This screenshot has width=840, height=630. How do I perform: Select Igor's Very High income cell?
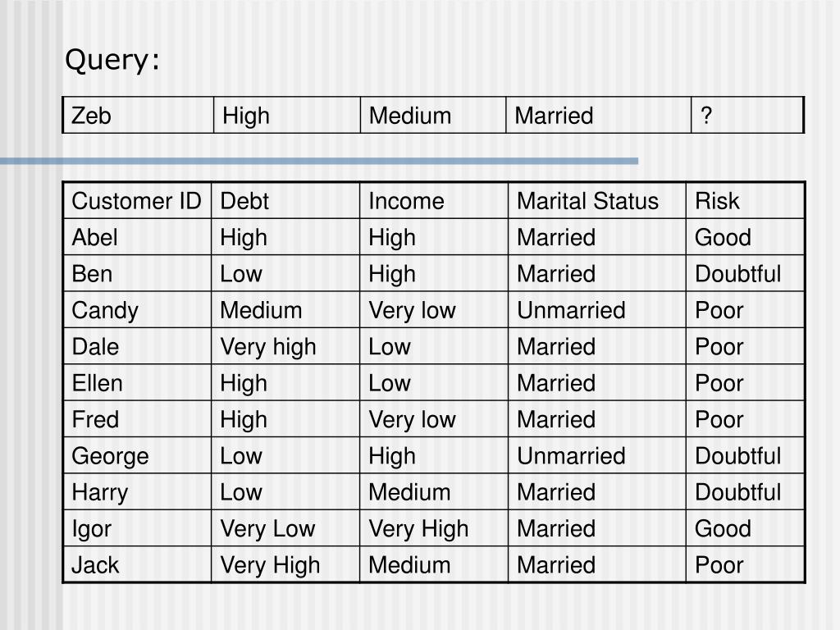[x=434, y=528]
